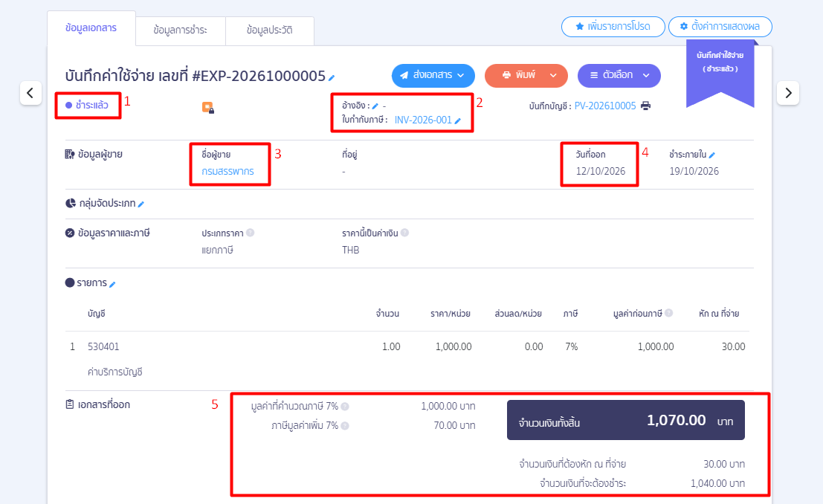
Task: Click due date 19/10/2026
Action: point(694,171)
